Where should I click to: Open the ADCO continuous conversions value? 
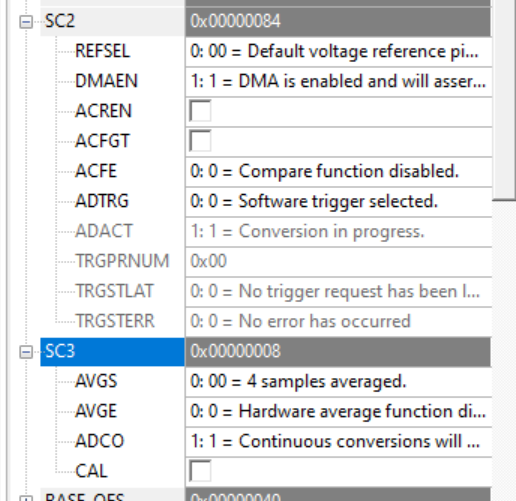tap(338, 441)
